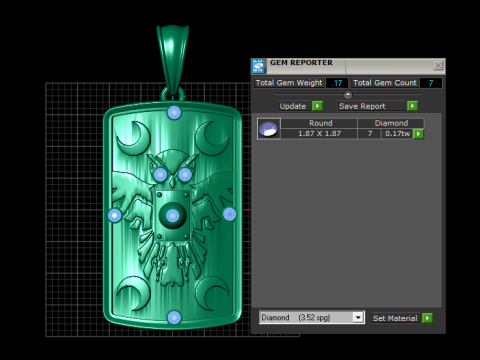The image size is (480, 360).
Task: Select the center gem in owl's chest plate
Action: pos(172,216)
